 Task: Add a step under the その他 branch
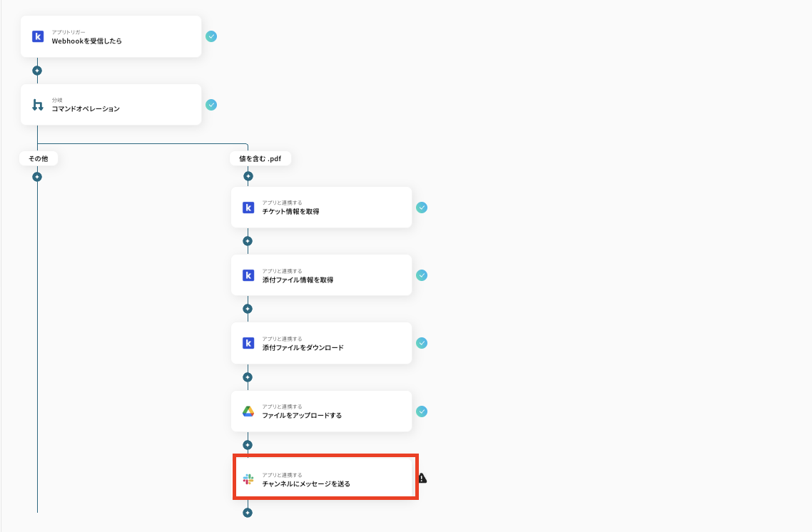click(37, 176)
